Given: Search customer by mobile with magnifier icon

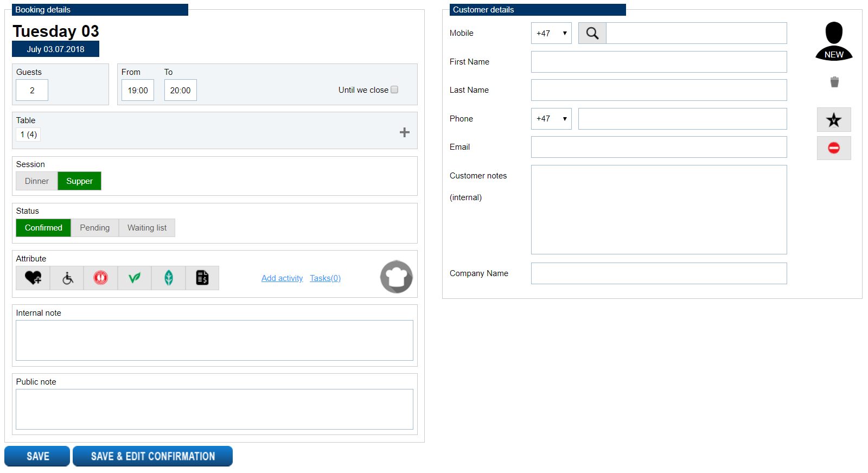Looking at the screenshot, I should [x=592, y=33].
